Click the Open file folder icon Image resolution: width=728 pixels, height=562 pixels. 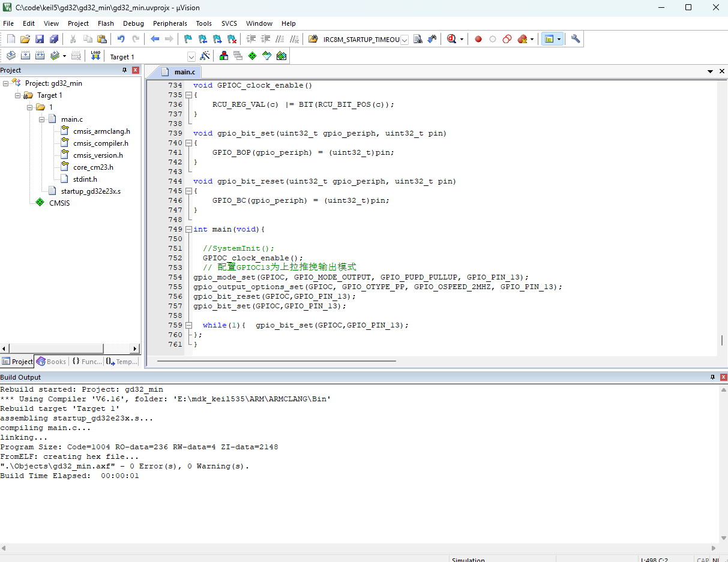[x=25, y=39]
